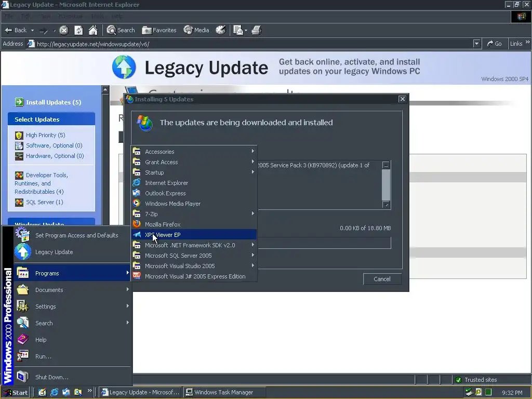Click the Refresh page icon

tap(78, 30)
